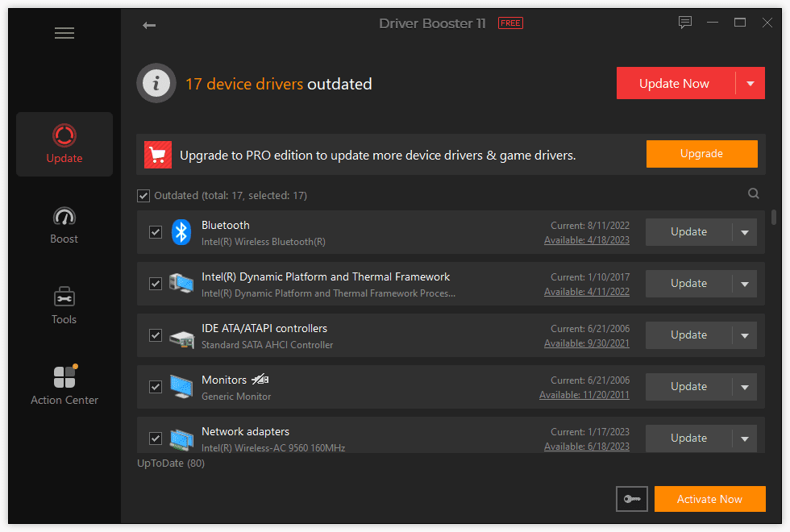
Task: Open the dropdown beside the Bluetooth Update button
Action: (746, 231)
